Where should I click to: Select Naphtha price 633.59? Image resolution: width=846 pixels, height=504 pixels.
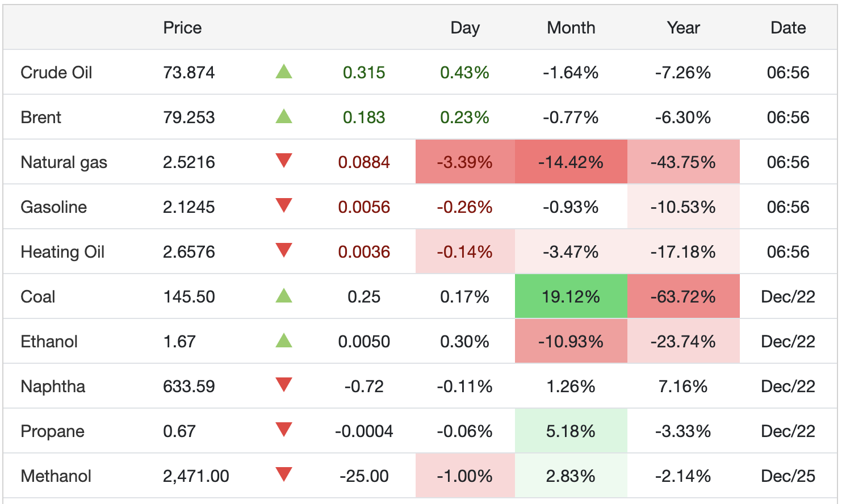(x=189, y=387)
